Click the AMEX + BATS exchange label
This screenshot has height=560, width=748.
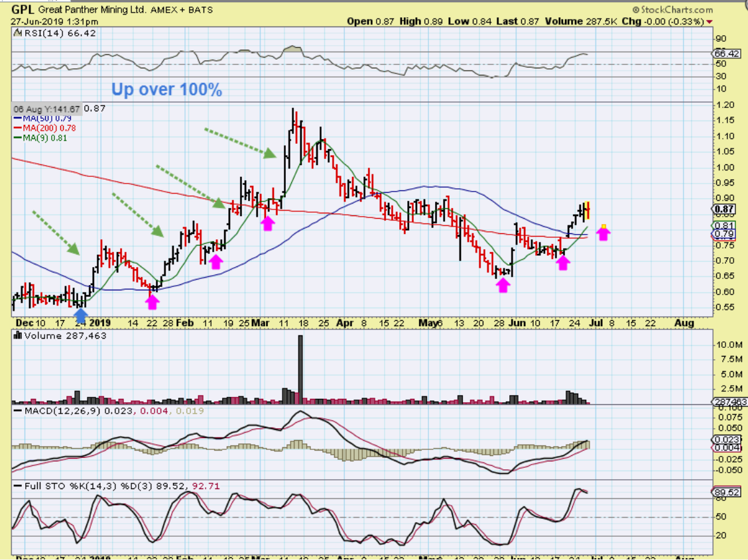tap(182, 9)
